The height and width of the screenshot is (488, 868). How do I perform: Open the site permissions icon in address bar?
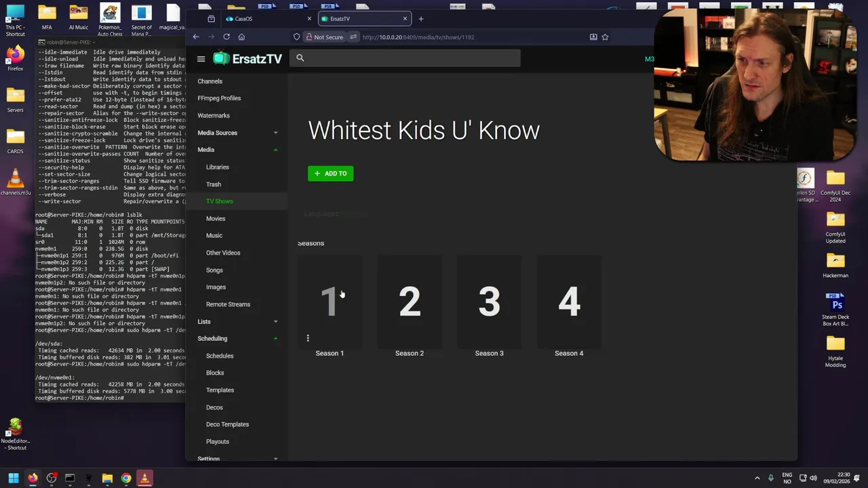(353, 37)
